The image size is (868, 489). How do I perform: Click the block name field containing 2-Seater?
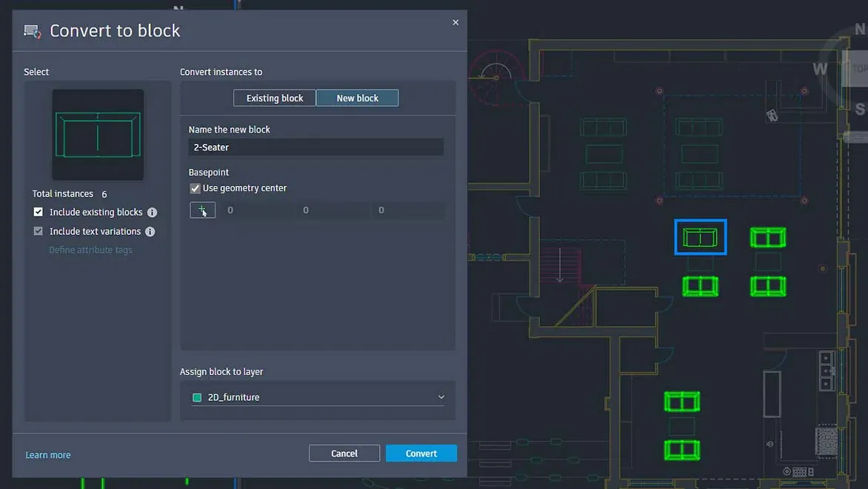tap(316, 147)
